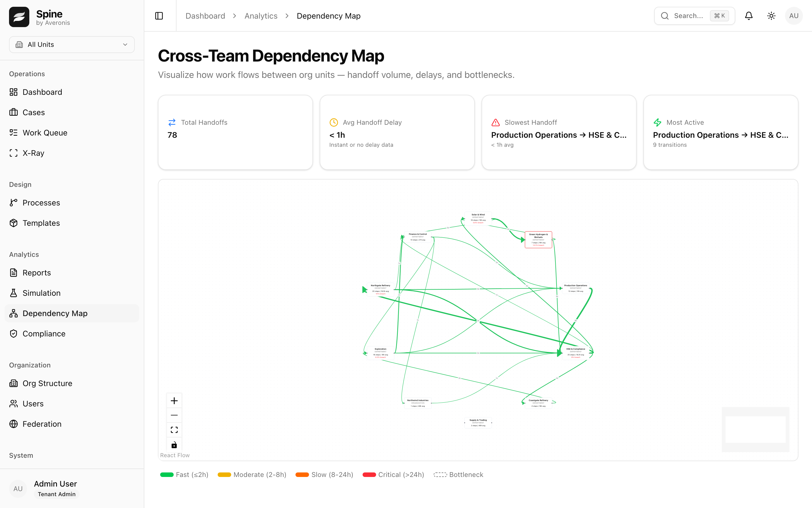Select the Coastgate Refinery node

coord(538,403)
